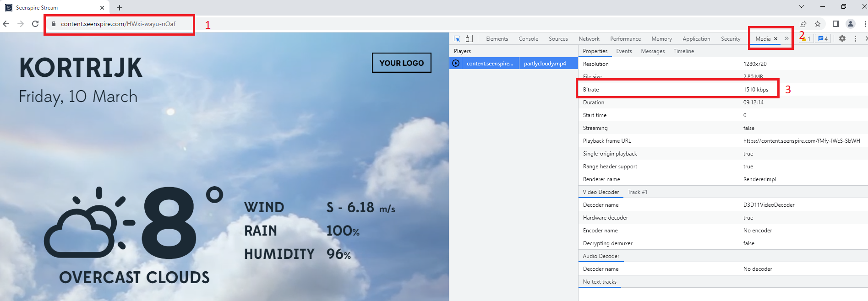Toggle device toolbar icon in DevTools
868x301 pixels.
pos(469,38)
